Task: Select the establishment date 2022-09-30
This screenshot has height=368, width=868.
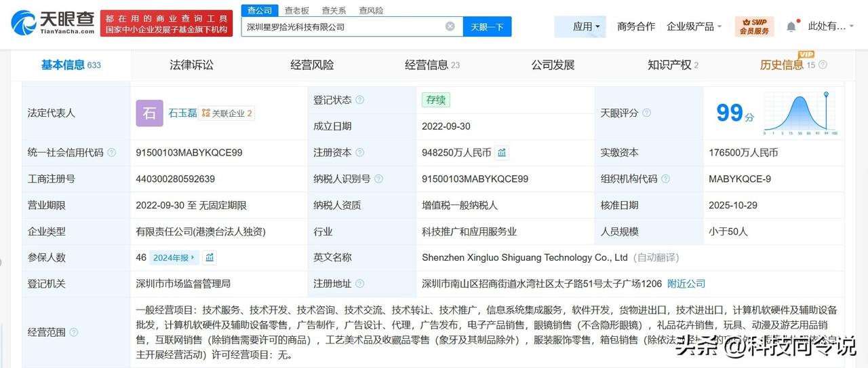Action: [446, 126]
